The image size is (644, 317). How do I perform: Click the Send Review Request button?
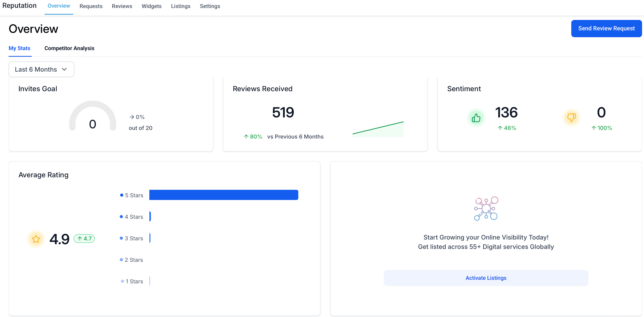click(606, 28)
